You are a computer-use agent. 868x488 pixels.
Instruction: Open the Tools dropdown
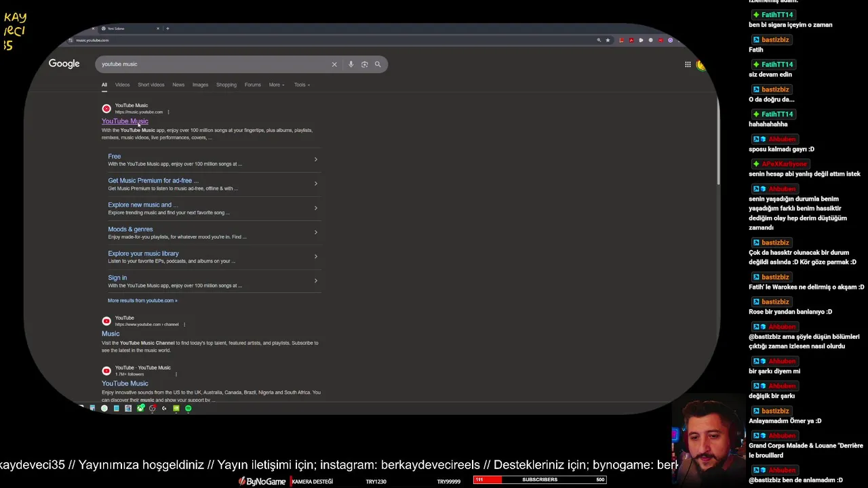click(302, 85)
